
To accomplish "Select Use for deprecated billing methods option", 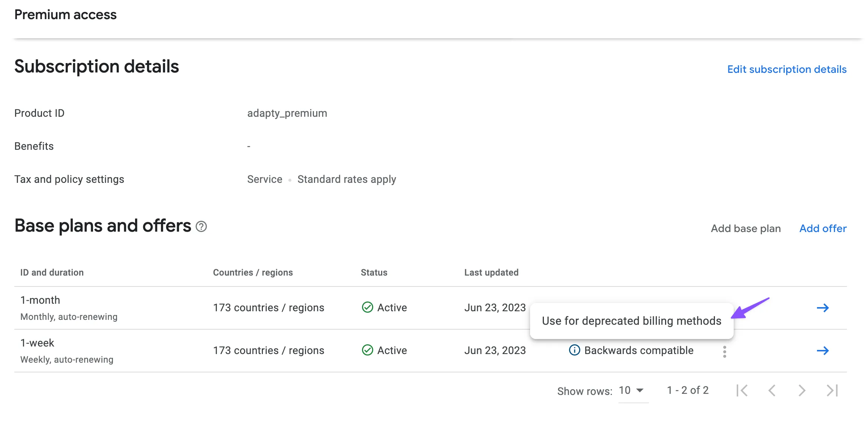I will 631,321.
